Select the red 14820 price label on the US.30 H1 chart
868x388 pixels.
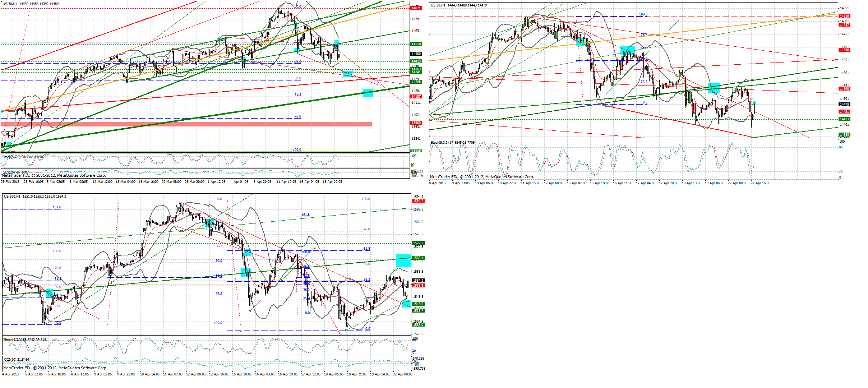click(844, 17)
